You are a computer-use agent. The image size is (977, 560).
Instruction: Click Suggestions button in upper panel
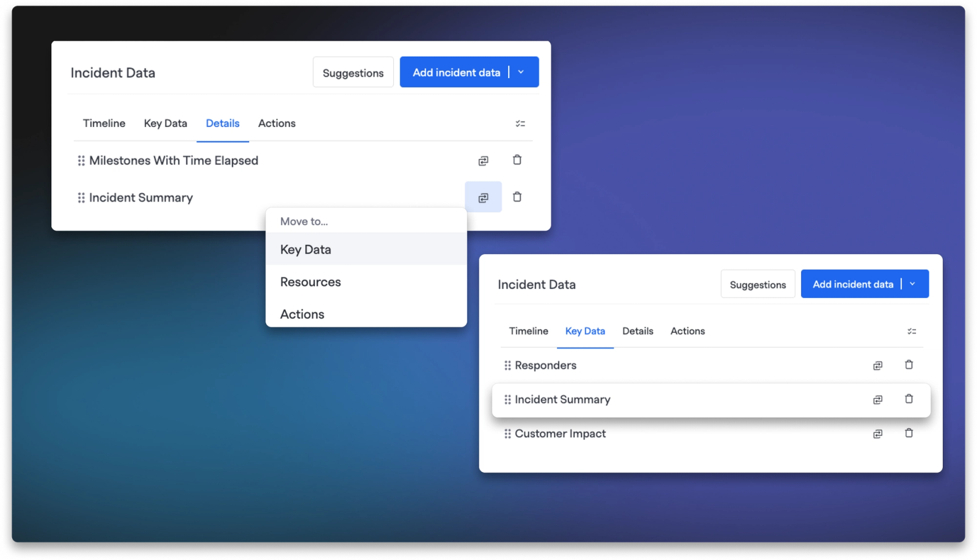click(353, 72)
